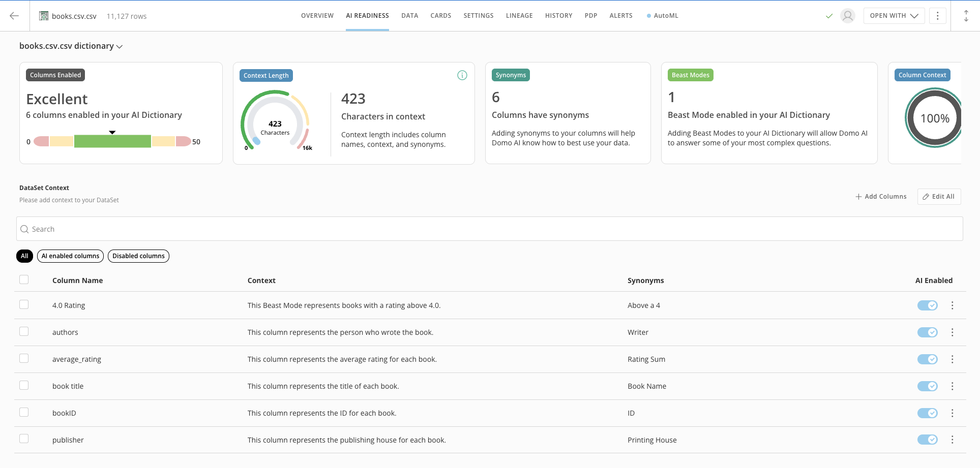Open row options for publisher column
The image size is (980, 468).
[x=953, y=440]
